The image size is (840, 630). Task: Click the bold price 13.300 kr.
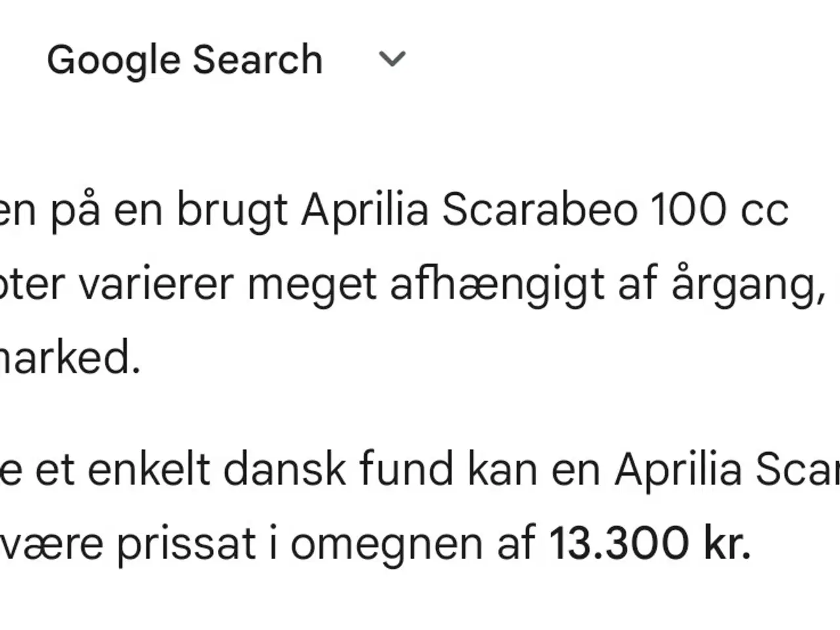650,544
